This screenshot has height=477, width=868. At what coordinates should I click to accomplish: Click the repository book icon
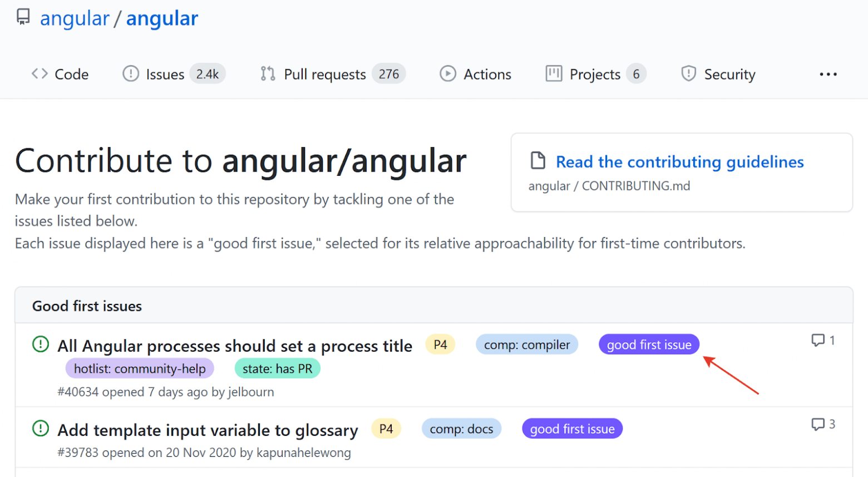click(23, 17)
